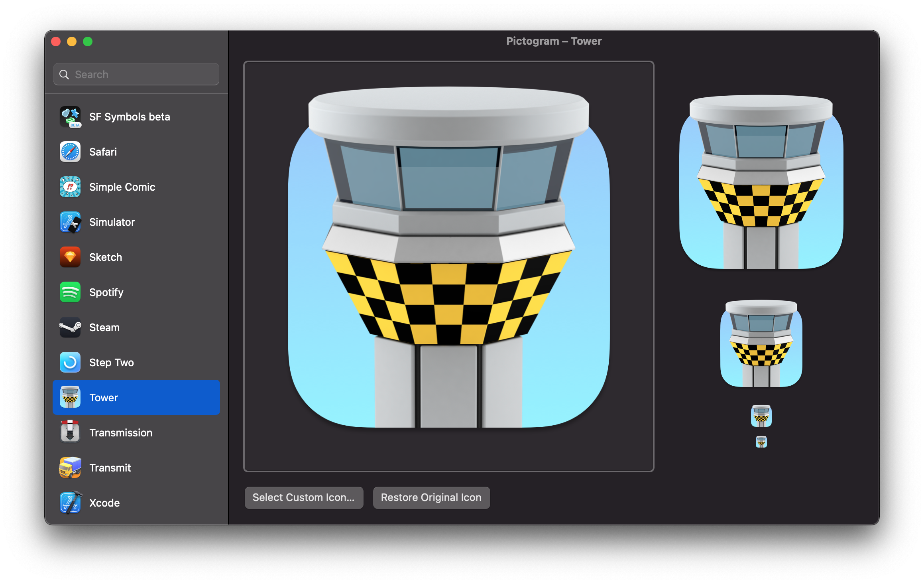
Task: Select the biggest Tower icon thumbnail in the right column
Action: tap(761, 182)
